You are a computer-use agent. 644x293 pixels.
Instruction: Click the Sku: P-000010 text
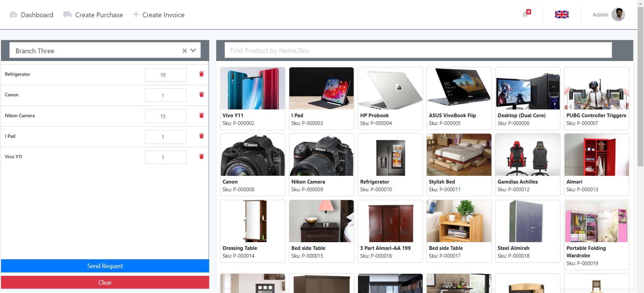tap(376, 190)
